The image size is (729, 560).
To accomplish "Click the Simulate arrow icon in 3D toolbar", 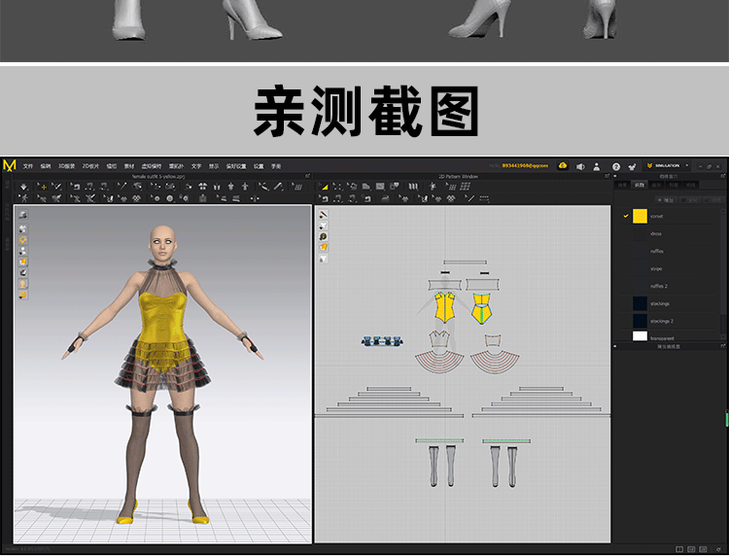I will pos(22,186).
